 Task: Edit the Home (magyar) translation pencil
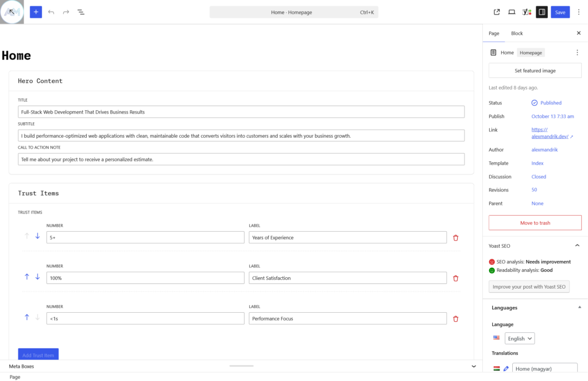(x=505, y=368)
